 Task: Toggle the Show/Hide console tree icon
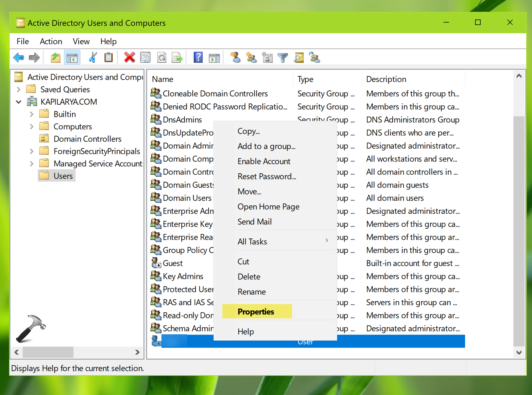tap(72, 58)
